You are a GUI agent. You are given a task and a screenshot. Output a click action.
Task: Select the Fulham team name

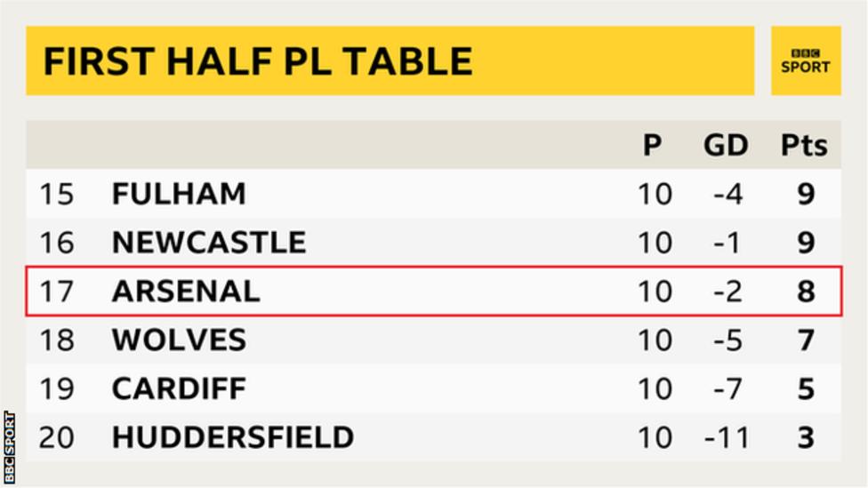tap(179, 194)
